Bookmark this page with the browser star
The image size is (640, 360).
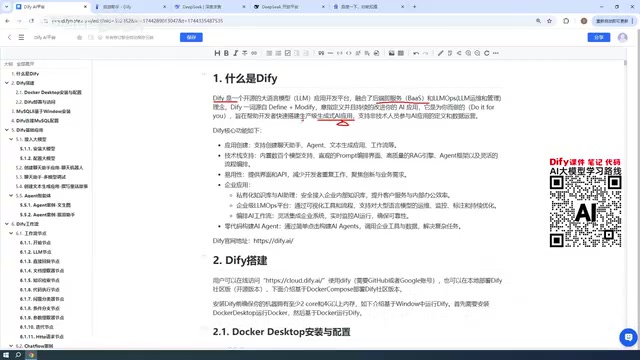coord(549,21)
